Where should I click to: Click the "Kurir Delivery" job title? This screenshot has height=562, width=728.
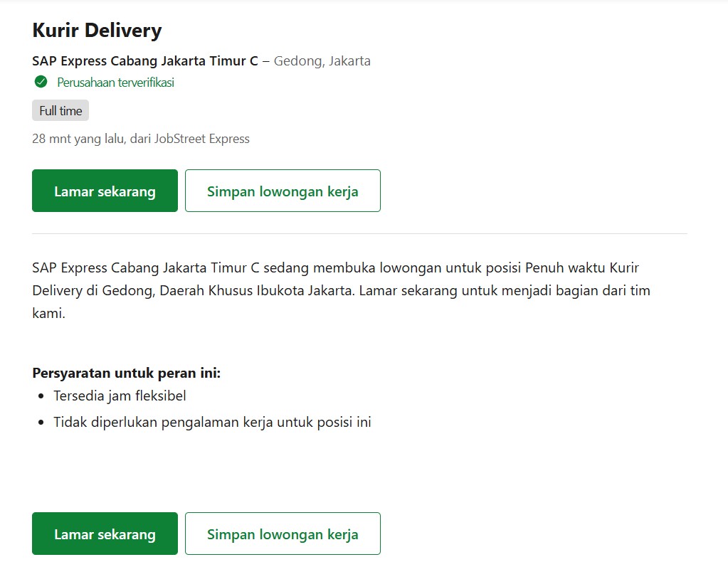click(x=97, y=31)
